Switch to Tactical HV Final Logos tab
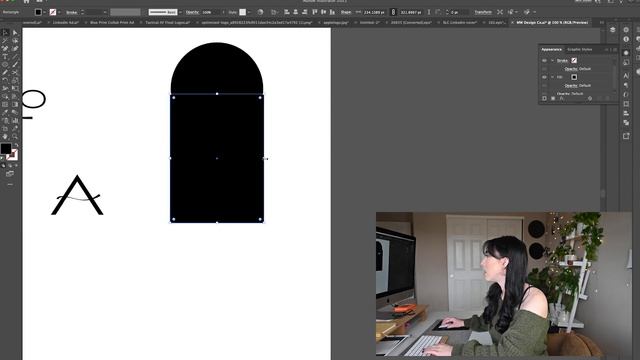This screenshot has height=360, width=640. (167, 22)
